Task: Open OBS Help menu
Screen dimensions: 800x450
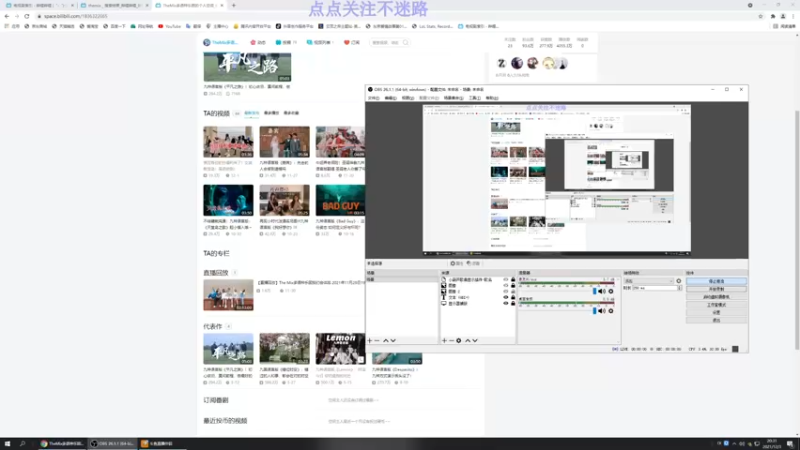Action: 492,98
